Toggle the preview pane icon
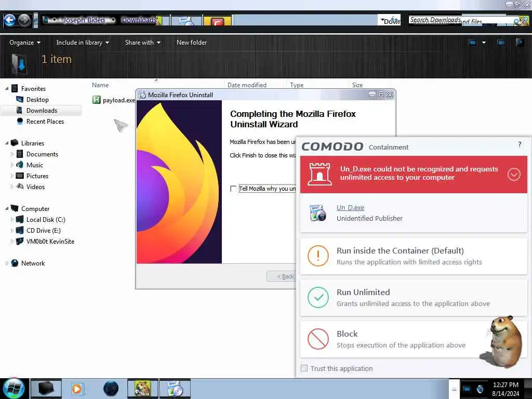 [x=501, y=43]
